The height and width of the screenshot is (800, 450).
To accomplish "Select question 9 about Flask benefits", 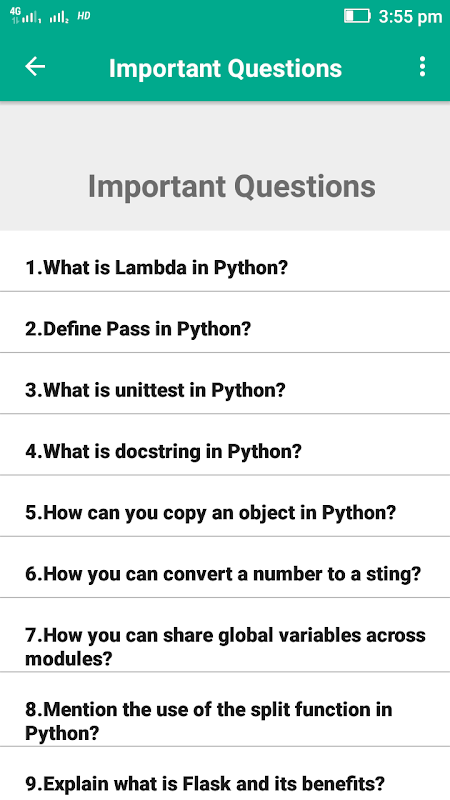I will click(225, 782).
